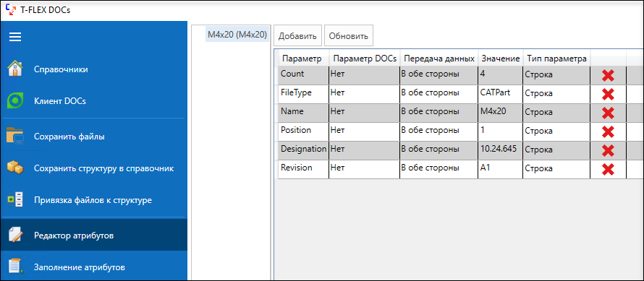Viewport: 644px width, 281px height.
Task: Click the Тип параметра column header
Action: pos(557,59)
